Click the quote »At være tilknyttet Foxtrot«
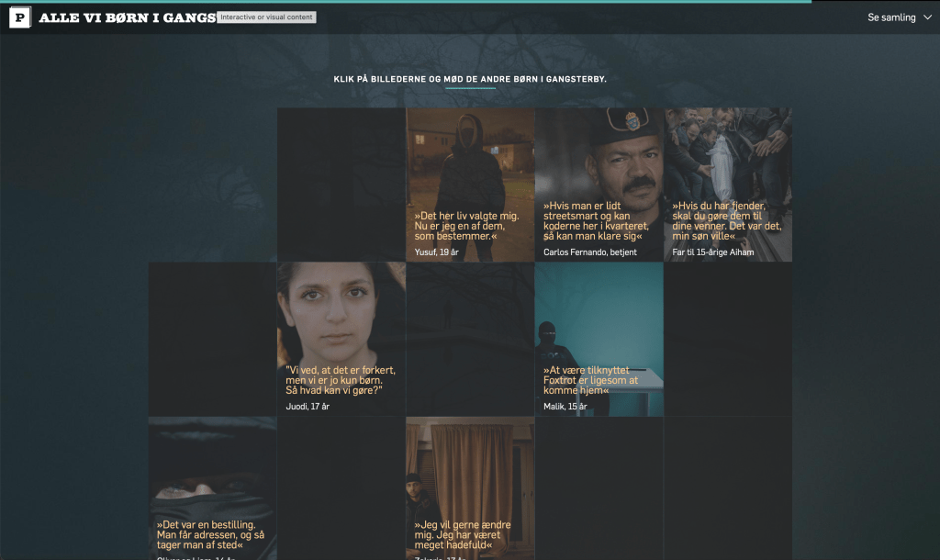Image resolution: width=940 pixels, height=560 pixels. pos(591,380)
